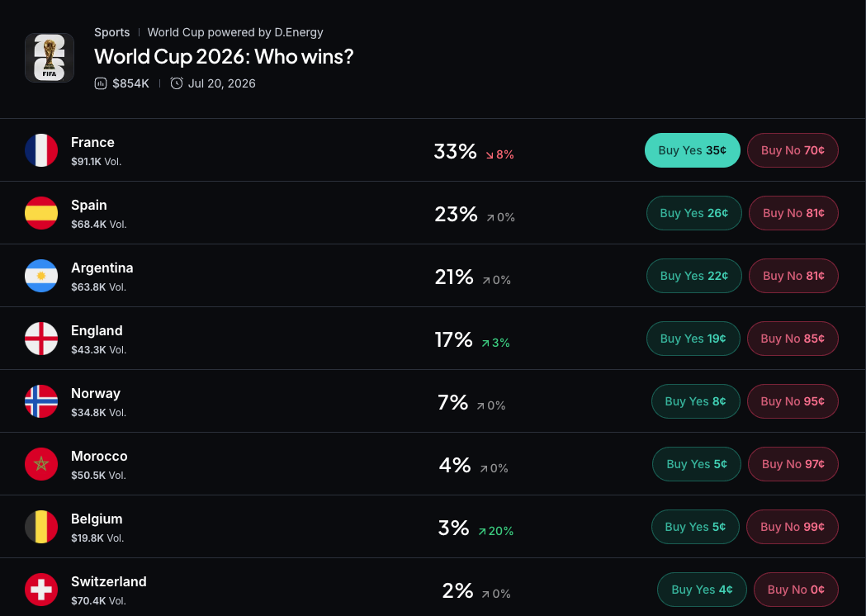866x616 pixels.
Task: Click the clock icon beside Jul 20, 2026
Action: coord(177,83)
